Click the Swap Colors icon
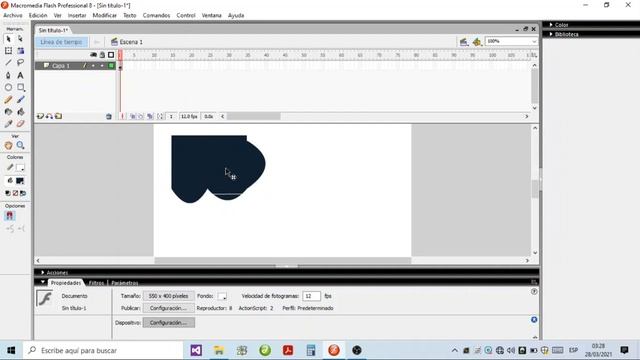Image resolution: width=640 pixels, height=360 pixels. (23, 193)
